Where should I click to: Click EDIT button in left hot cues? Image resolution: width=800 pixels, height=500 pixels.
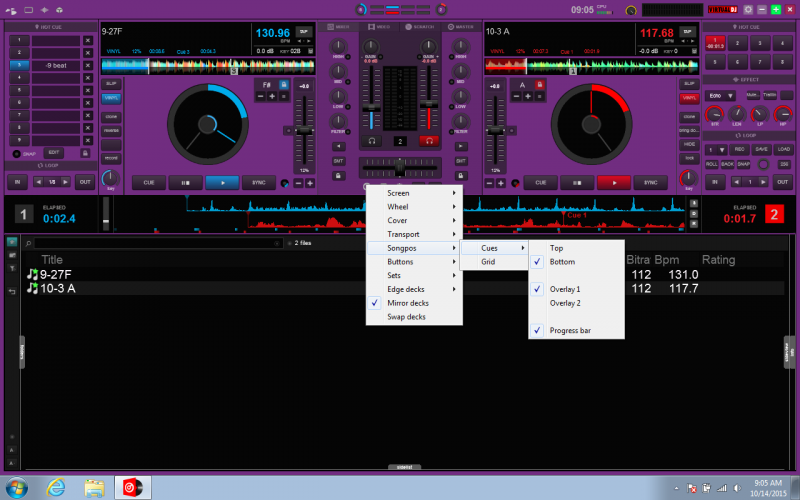coord(54,153)
